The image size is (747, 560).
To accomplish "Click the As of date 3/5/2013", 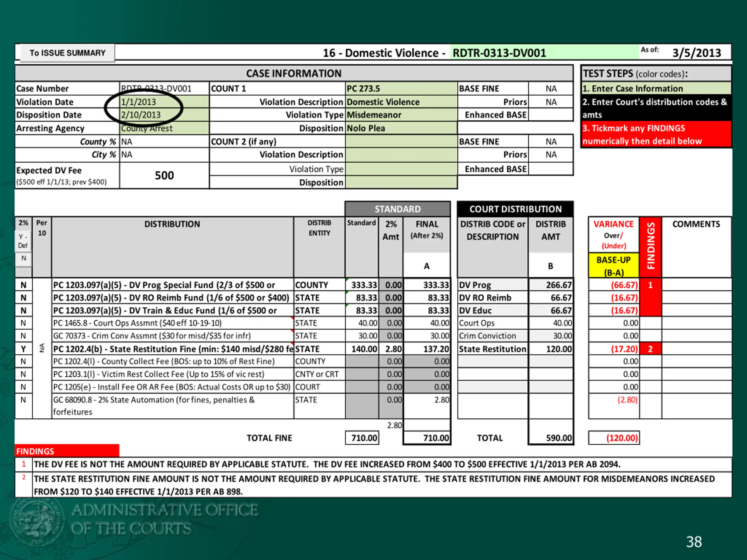I will pyautogui.click(x=696, y=53).
